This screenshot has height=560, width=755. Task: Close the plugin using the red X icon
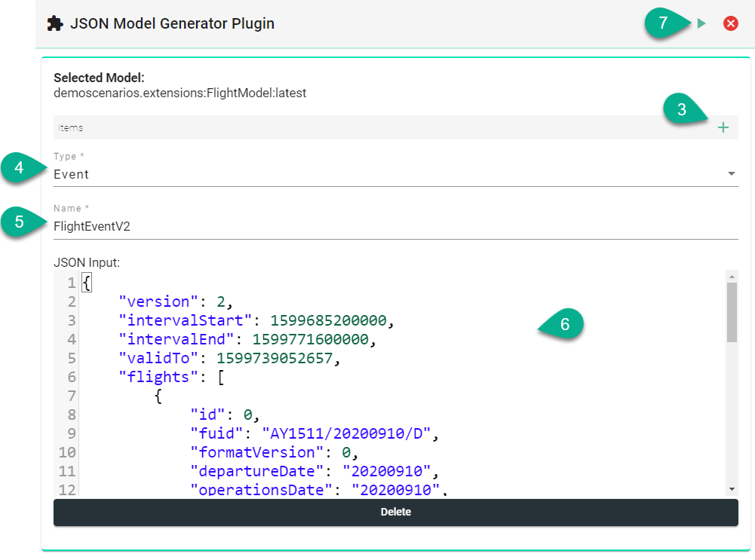pyautogui.click(x=730, y=23)
